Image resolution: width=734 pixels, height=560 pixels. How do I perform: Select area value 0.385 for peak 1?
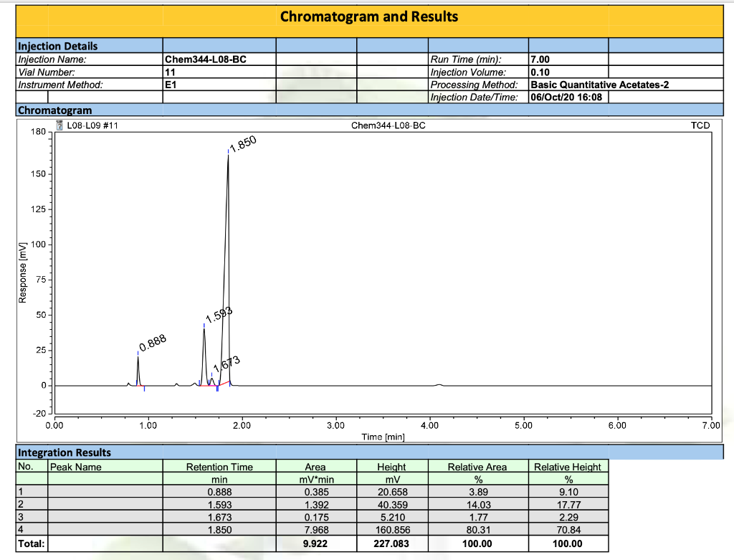[x=316, y=492]
